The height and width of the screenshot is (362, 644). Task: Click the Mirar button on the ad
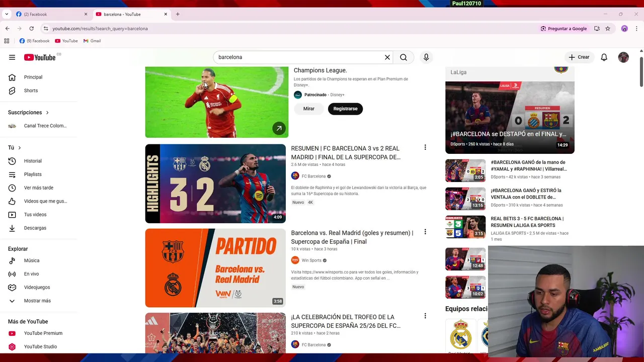pos(309,109)
